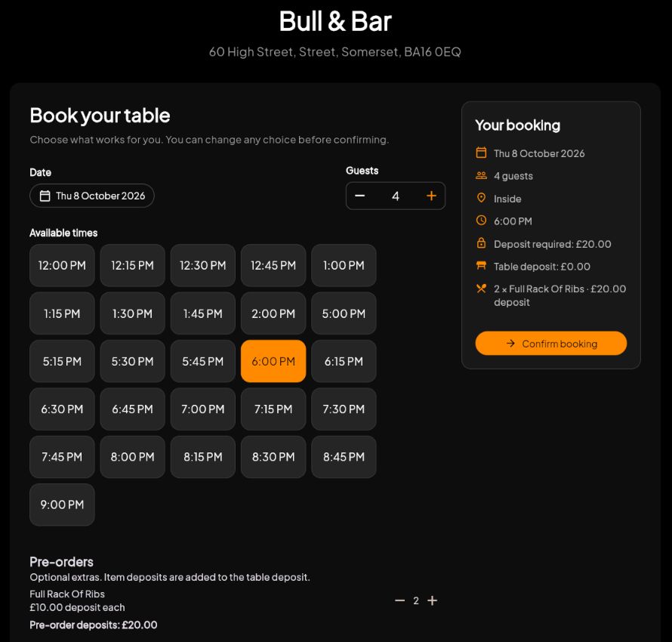Viewport: 672px width, 642px height.
Task: Click the Confirm booking button
Action: pos(550,344)
